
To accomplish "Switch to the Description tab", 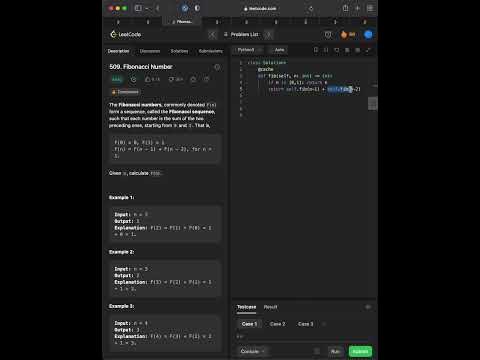I will pyautogui.click(x=118, y=51).
